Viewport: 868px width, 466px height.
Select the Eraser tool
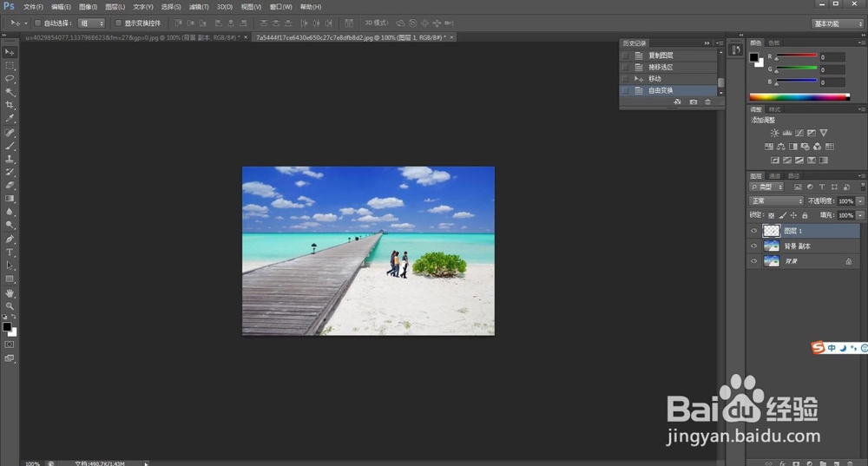click(10, 186)
